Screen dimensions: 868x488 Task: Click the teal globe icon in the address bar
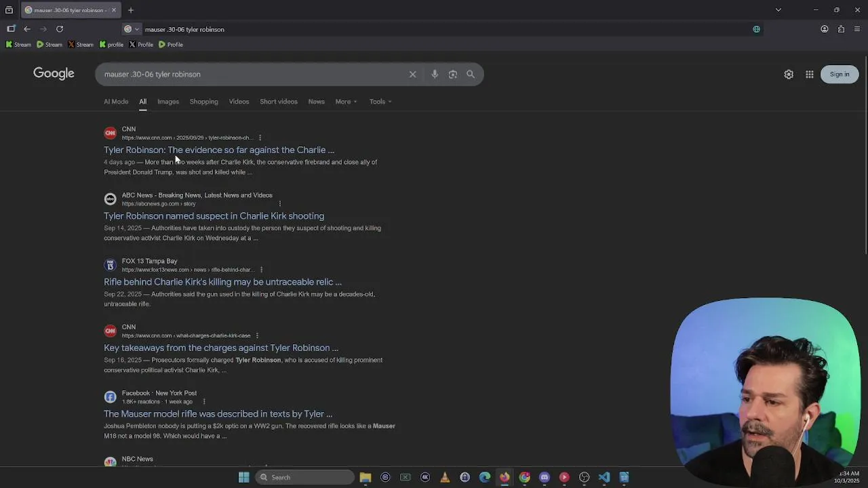757,29
